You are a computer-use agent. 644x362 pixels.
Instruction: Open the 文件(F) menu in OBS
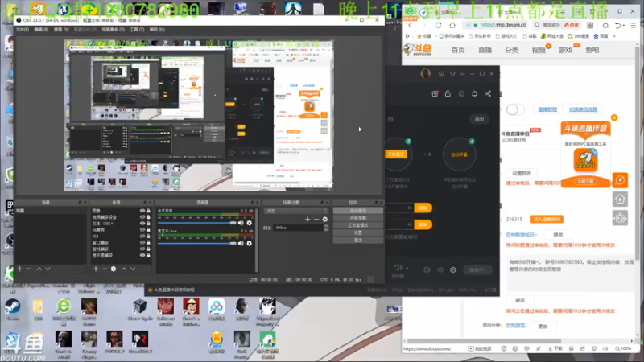(23, 30)
